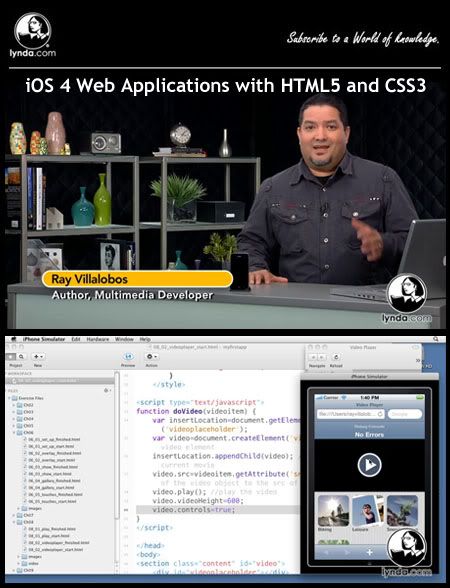
Task: Expand the Ch02 folder
Action: (14, 405)
